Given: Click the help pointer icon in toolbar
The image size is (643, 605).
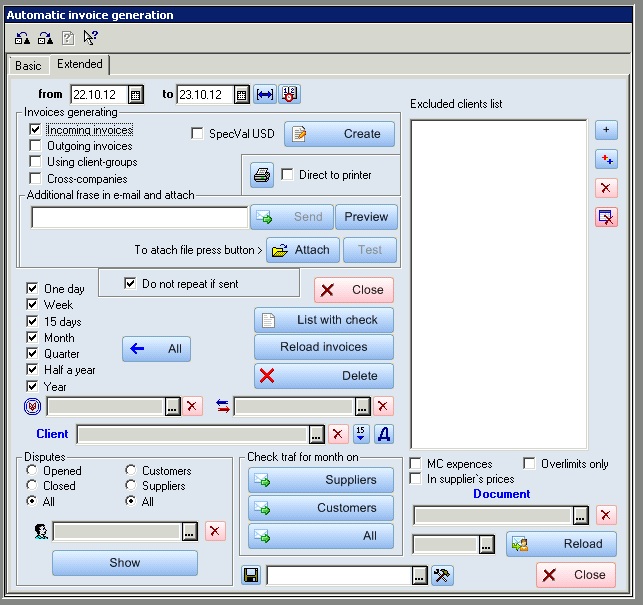Looking at the screenshot, I should click(90, 38).
